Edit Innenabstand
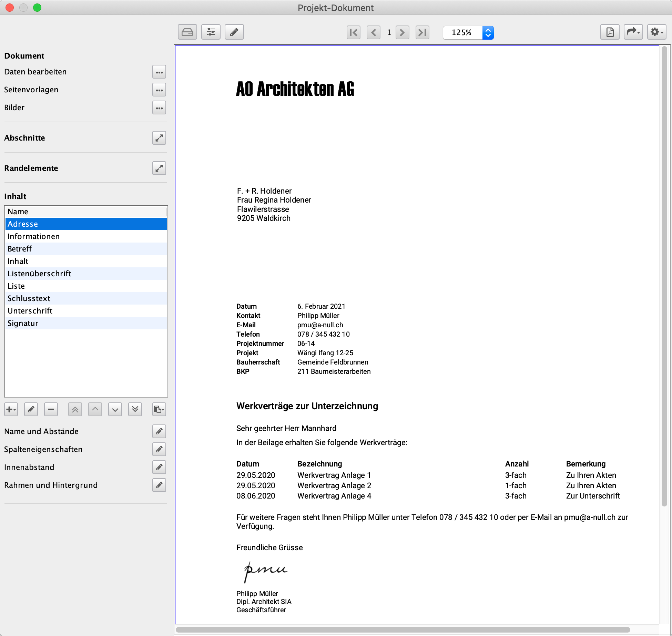The width and height of the screenshot is (672, 636). coord(159,467)
